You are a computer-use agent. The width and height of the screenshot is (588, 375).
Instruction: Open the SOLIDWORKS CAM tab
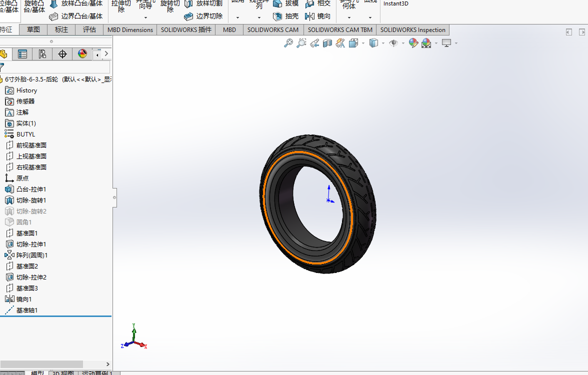[x=273, y=29]
